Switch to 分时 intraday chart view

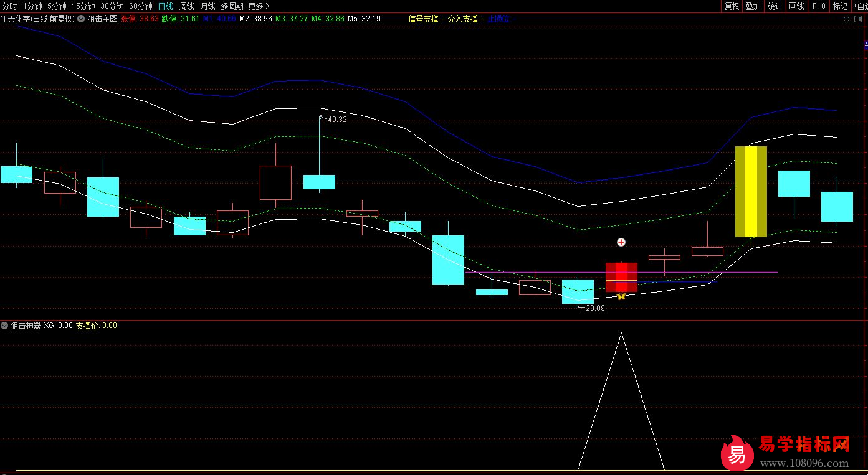pyautogui.click(x=10, y=6)
